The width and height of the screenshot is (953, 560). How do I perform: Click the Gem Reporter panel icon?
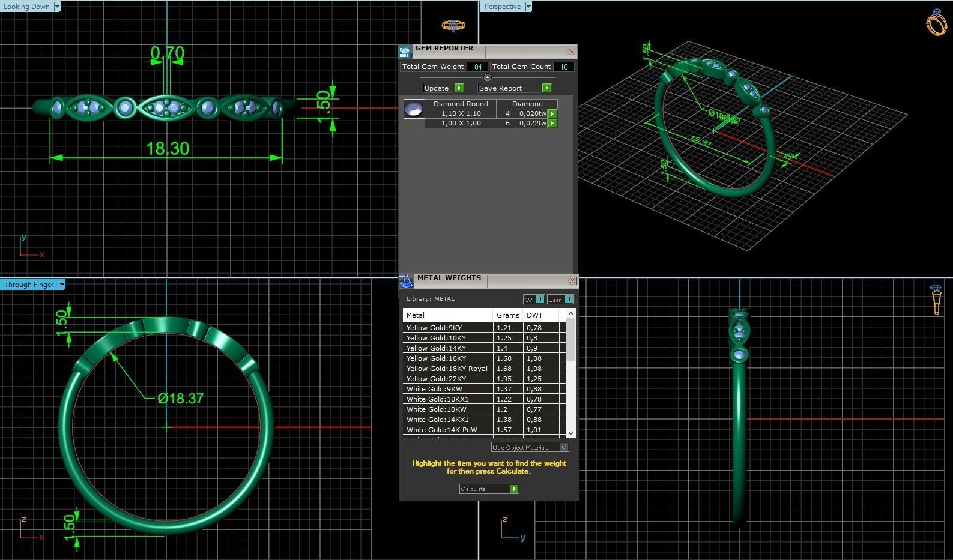coord(405,51)
